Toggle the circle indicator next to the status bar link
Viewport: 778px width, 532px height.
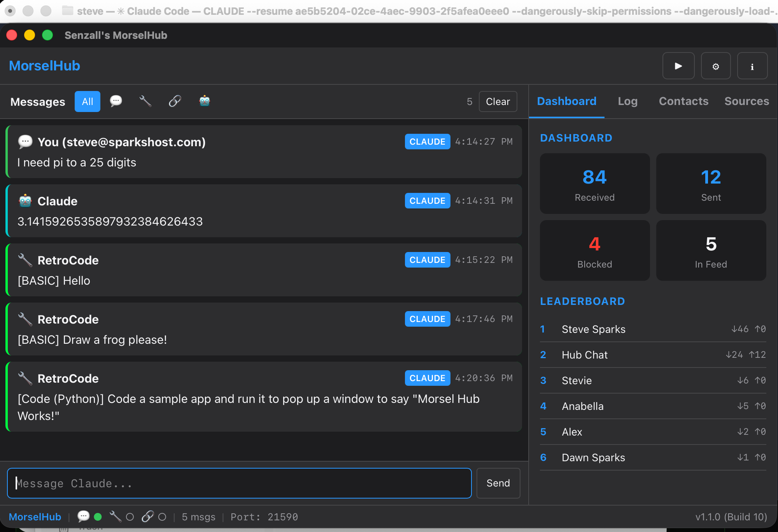(162, 517)
